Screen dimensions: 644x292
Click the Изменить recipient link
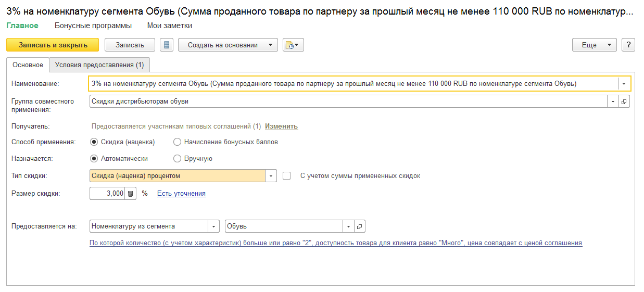click(281, 126)
